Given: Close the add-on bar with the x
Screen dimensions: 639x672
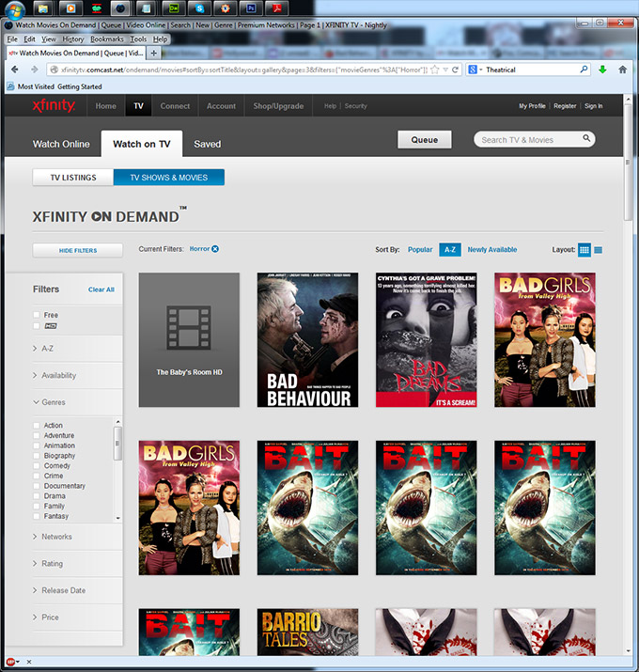Looking at the screenshot, I should 29,663.
